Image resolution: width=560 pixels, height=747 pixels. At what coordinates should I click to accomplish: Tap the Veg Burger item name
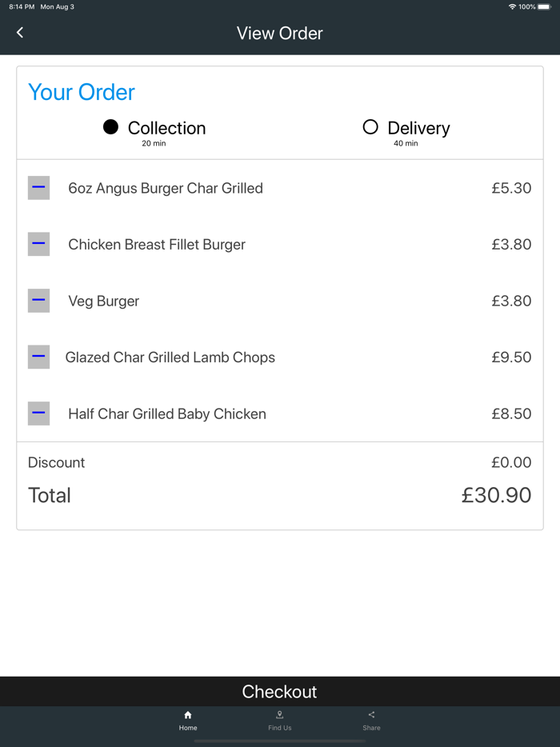[104, 302]
